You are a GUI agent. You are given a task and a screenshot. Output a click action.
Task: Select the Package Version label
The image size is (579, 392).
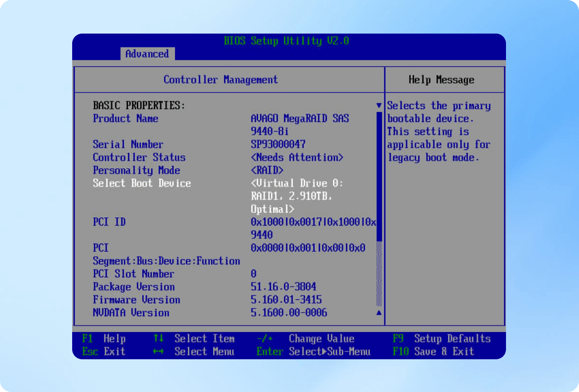click(134, 287)
